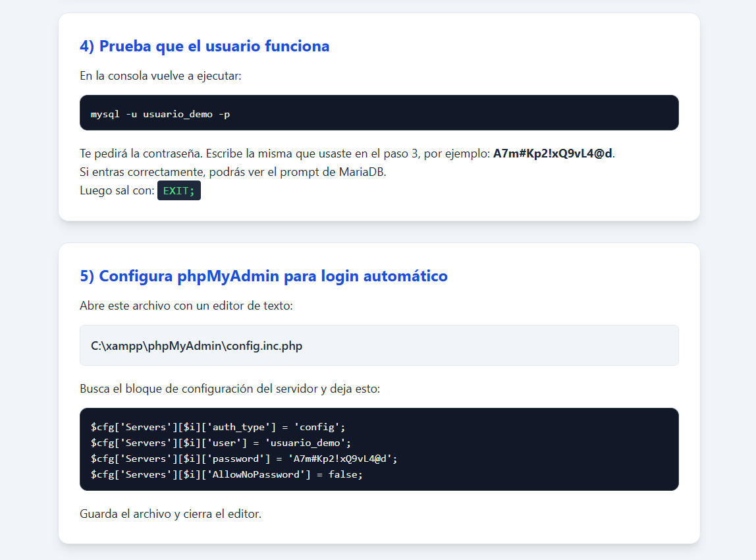This screenshot has width=756, height=560.
Task: Click the 'password' config code line
Action: coord(244,459)
